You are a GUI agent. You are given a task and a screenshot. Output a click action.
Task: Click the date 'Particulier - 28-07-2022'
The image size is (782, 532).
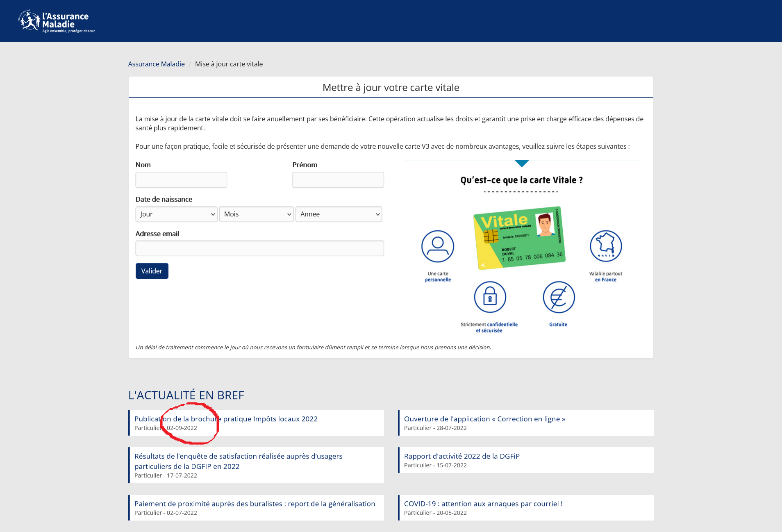[x=435, y=428]
